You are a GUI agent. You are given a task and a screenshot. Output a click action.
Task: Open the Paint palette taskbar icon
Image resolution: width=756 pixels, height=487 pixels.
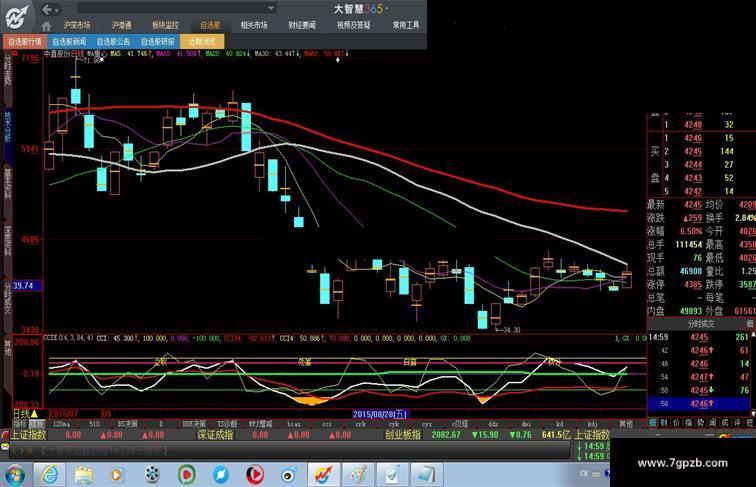[x=357, y=475]
